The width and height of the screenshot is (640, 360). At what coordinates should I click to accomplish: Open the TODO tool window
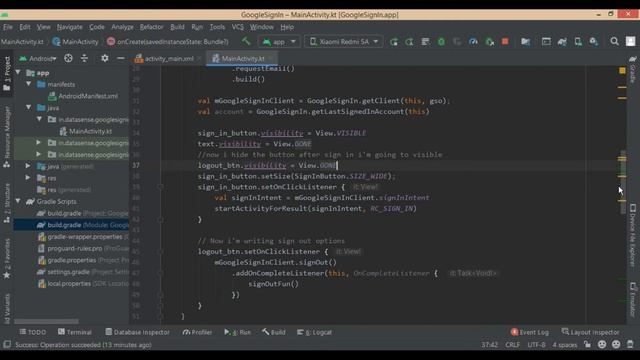coord(33,332)
